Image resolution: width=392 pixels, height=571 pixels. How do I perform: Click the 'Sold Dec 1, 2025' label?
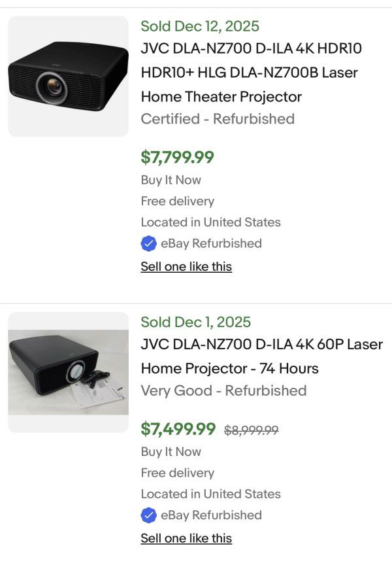click(x=195, y=322)
